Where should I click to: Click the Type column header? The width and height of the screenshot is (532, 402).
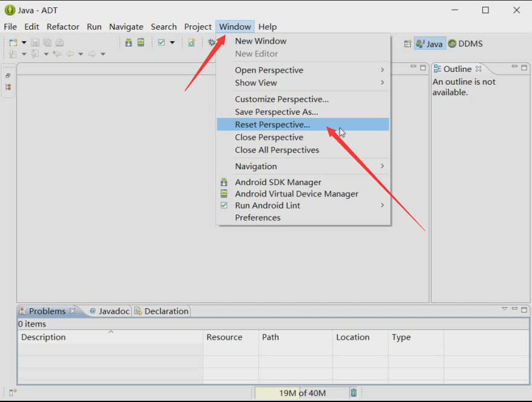point(416,337)
